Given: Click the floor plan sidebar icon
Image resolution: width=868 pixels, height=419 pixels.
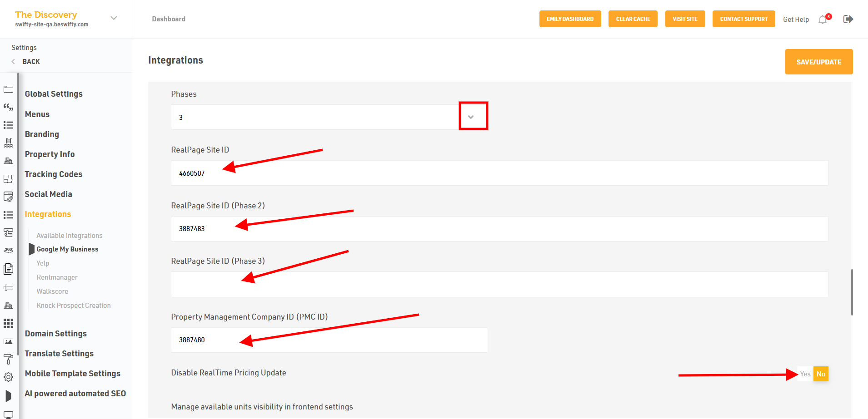Looking at the screenshot, I should coord(8,179).
